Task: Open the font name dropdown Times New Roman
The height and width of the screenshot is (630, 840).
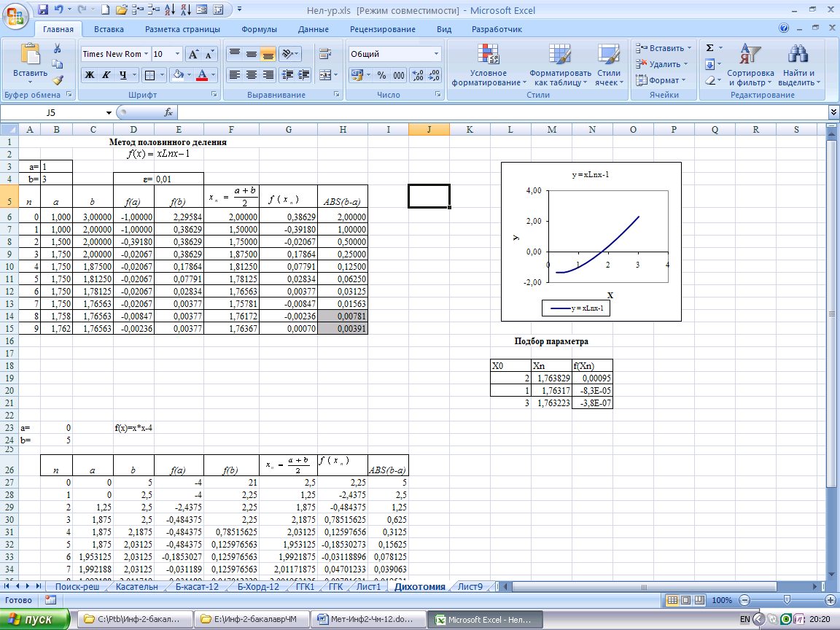Action: coord(147,54)
